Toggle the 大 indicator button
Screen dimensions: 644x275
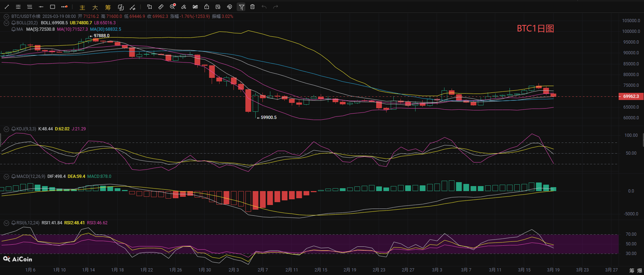[x=95, y=7]
